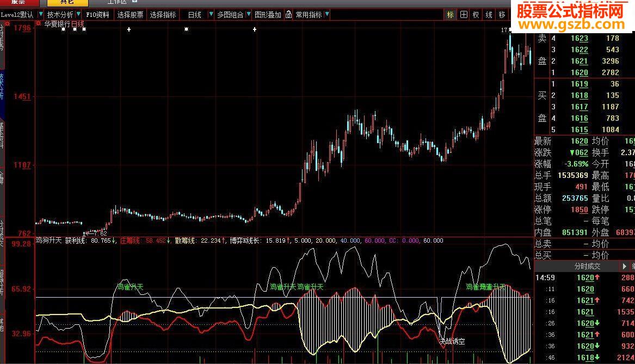Click the 选择指标 button
Screen dimensions: 635x364
pyautogui.click(x=163, y=15)
